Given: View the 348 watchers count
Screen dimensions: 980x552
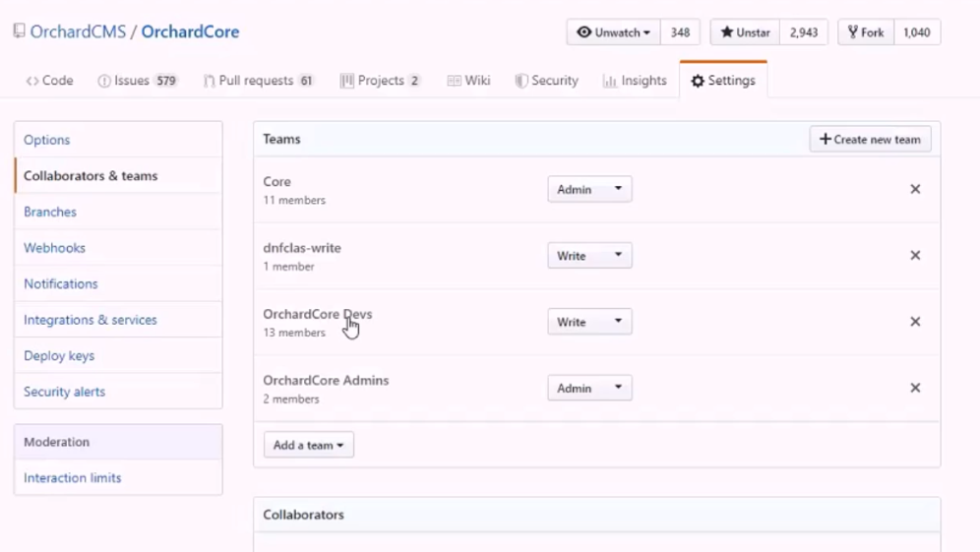Looking at the screenshot, I should coord(680,31).
